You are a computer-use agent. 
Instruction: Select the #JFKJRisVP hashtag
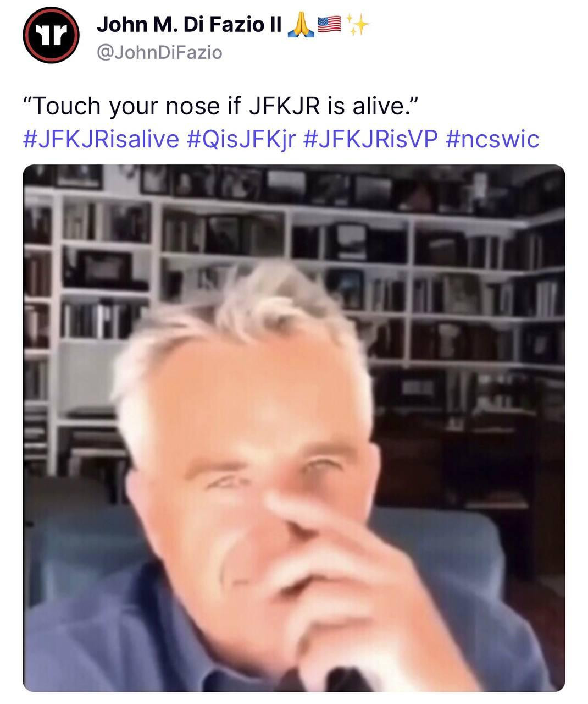point(370,139)
